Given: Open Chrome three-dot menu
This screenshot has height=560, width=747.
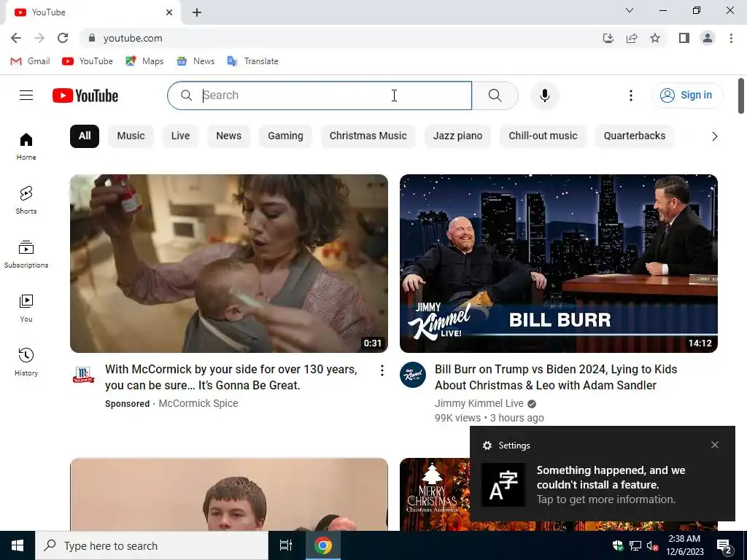Looking at the screenshot, I should click(731, 38).
